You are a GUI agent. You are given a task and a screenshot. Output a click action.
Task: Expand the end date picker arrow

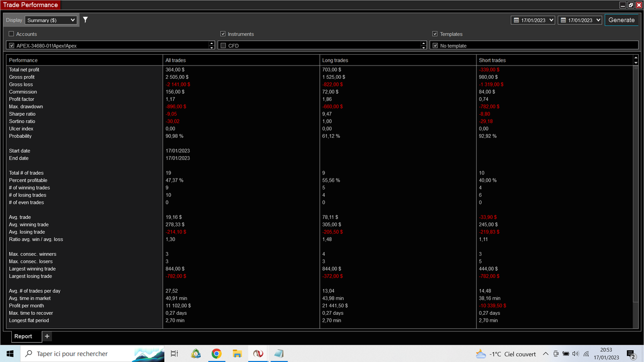tap(598, 20)
